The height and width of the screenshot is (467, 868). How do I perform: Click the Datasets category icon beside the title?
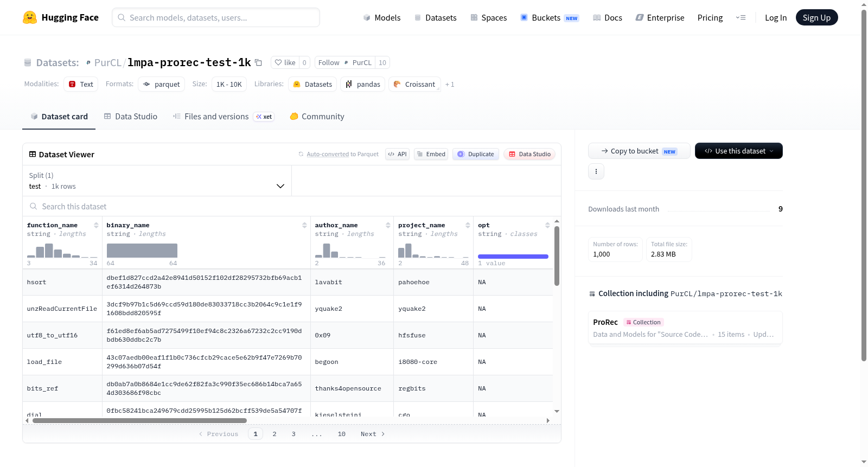(x=28, y=63)
